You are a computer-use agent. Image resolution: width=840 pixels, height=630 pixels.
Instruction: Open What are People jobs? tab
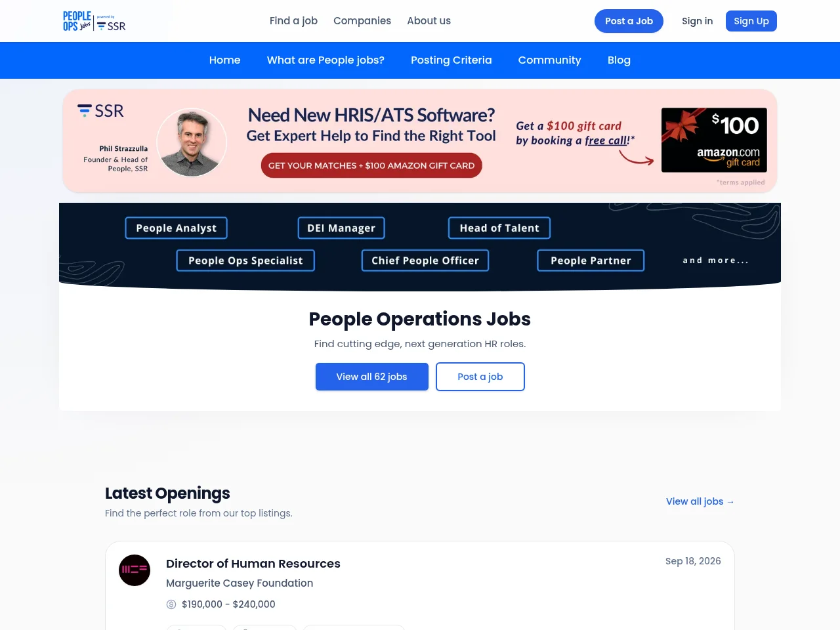(x=325, y=60)
